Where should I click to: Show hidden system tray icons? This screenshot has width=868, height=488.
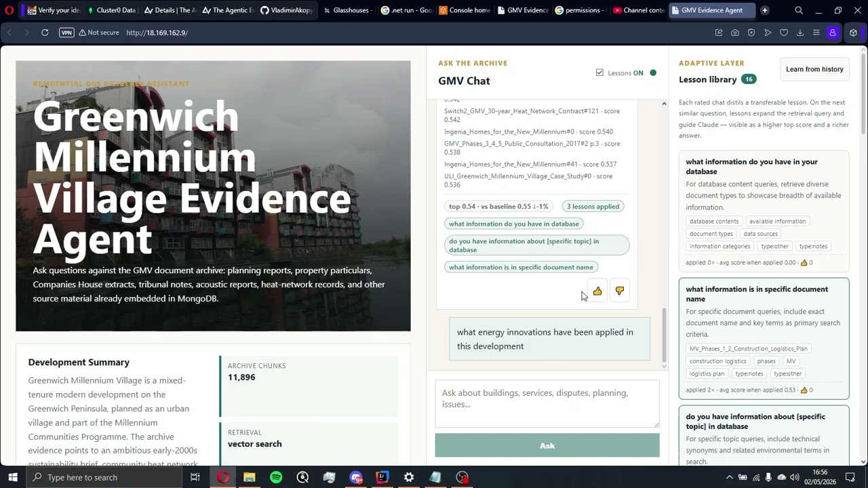[730, 477]
